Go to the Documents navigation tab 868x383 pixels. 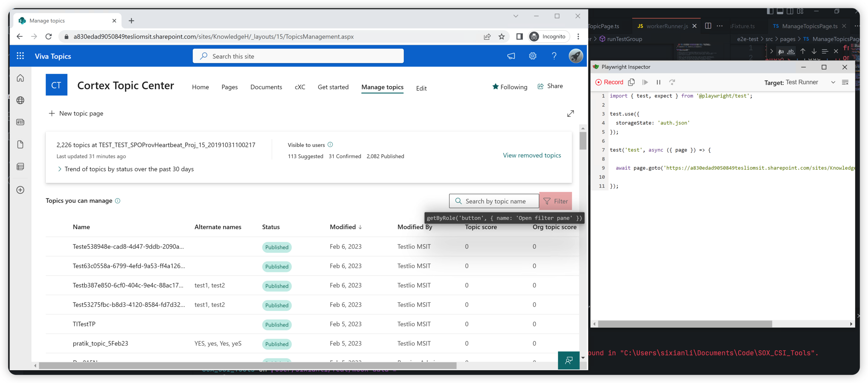pyautogui.click(x=266, y=87)
